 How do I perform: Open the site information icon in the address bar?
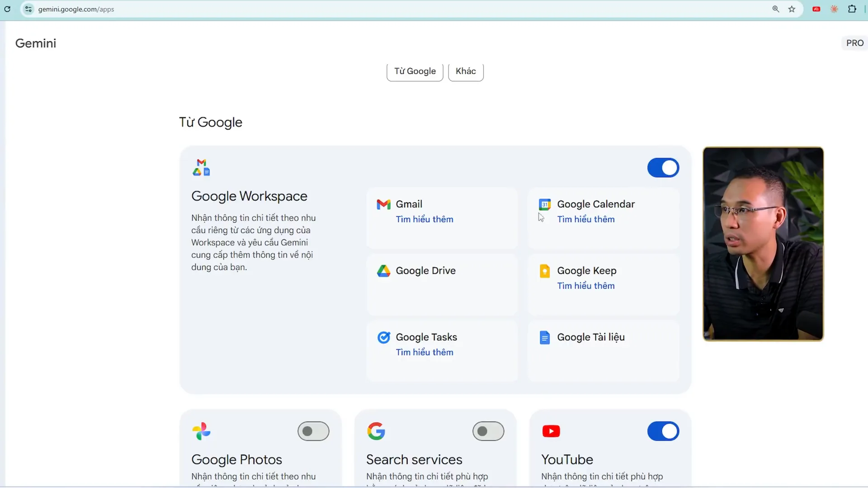28,9
